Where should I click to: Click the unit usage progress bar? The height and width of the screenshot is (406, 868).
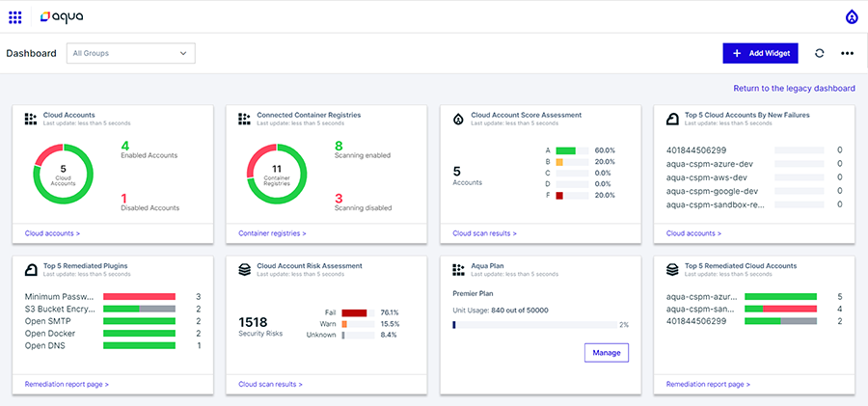(x=534, y=325)
